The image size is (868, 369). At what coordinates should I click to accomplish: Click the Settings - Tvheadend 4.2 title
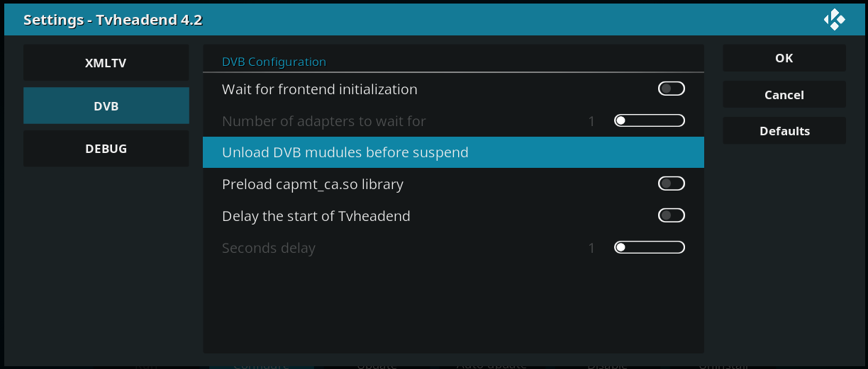click(113, 20)
